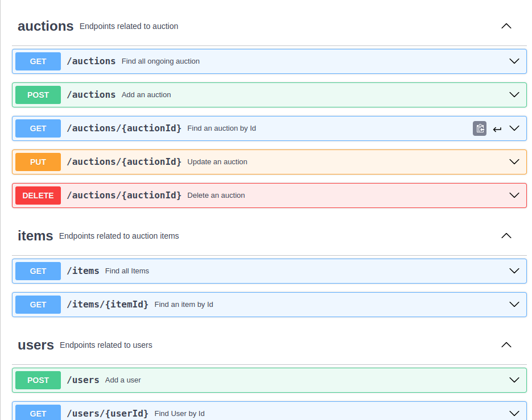532x420 pixels.
Task: Copy the GET /auctions/{auctionId} path to clipboard
Action: [480, 128]
